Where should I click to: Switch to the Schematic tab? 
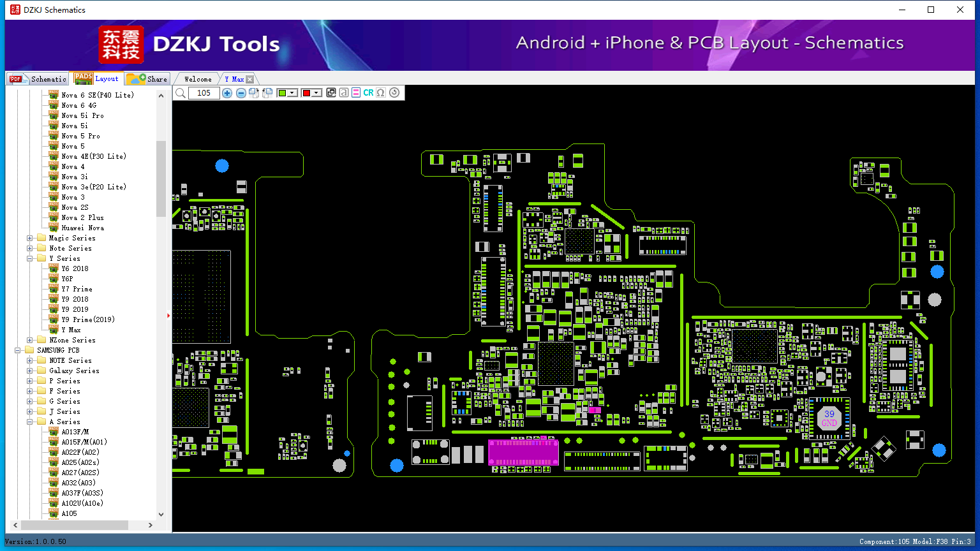(x=38, y=79)
